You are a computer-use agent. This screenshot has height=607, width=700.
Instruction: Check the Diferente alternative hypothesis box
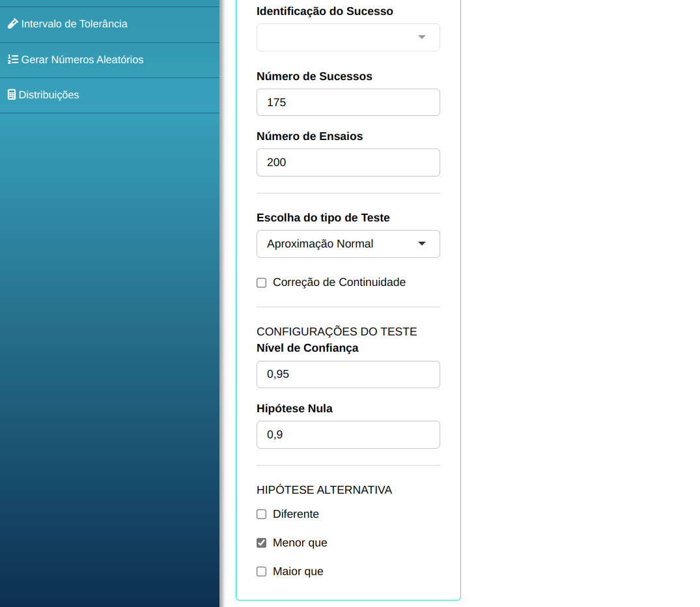tap(262, 515)
